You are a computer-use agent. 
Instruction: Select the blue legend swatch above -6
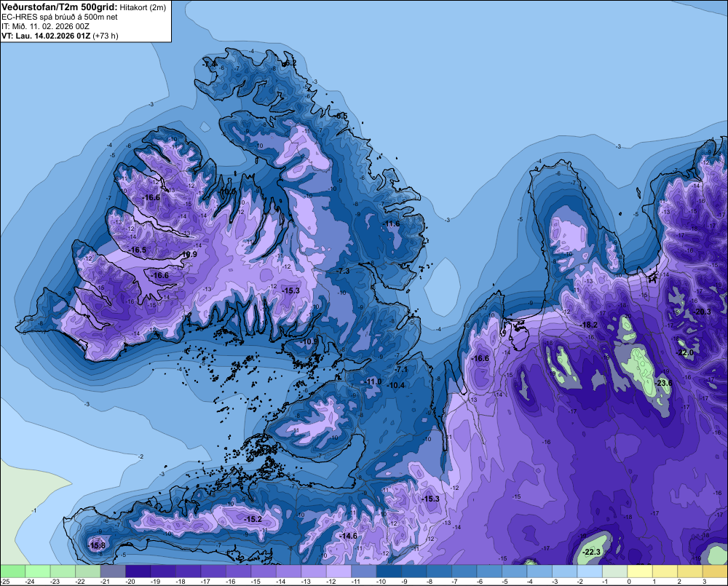click(x=490, y=571)
